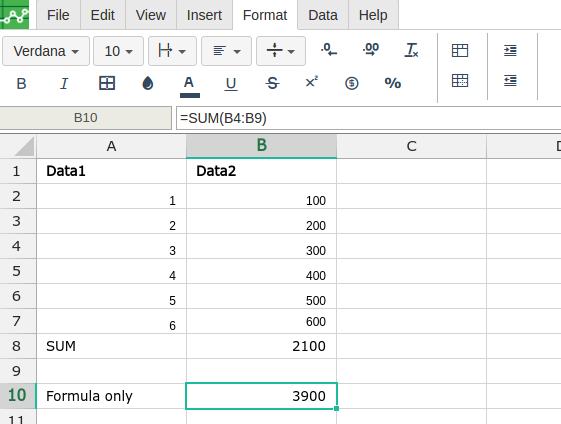Open text color swatch A

[189, 86]
